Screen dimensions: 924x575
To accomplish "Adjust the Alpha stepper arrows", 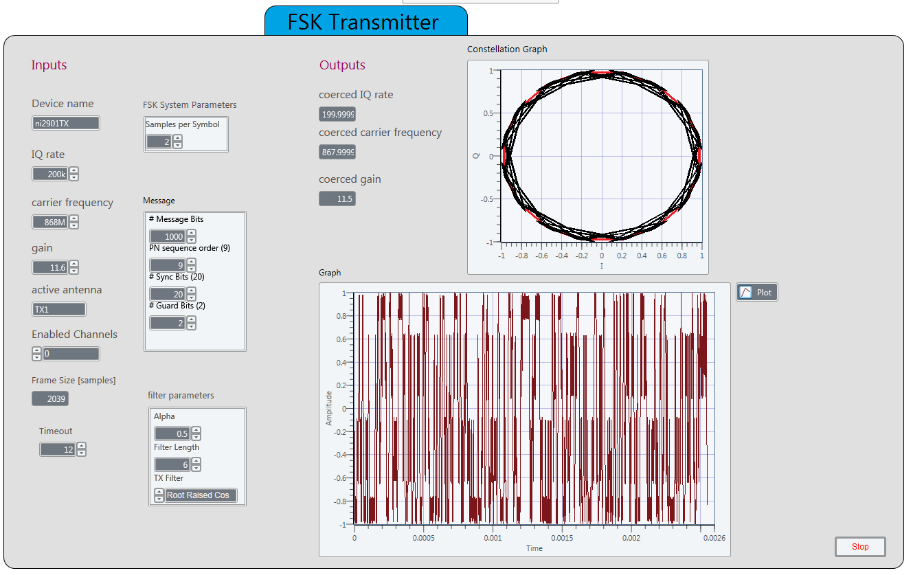I will 196,433.
